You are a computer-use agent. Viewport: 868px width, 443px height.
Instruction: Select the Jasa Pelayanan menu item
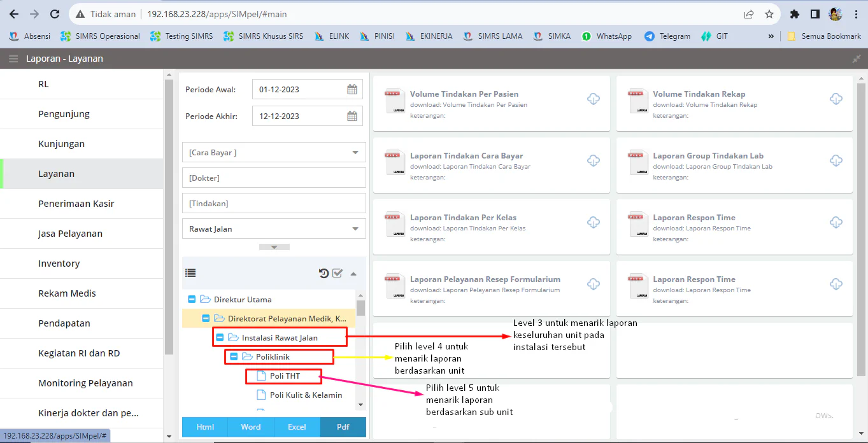coord(82,234)
